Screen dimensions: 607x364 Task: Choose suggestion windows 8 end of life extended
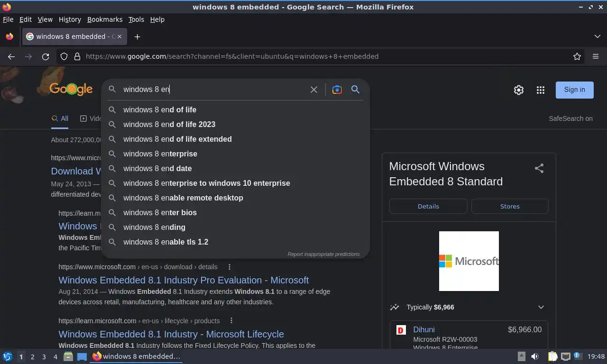[x=235, y=139]
